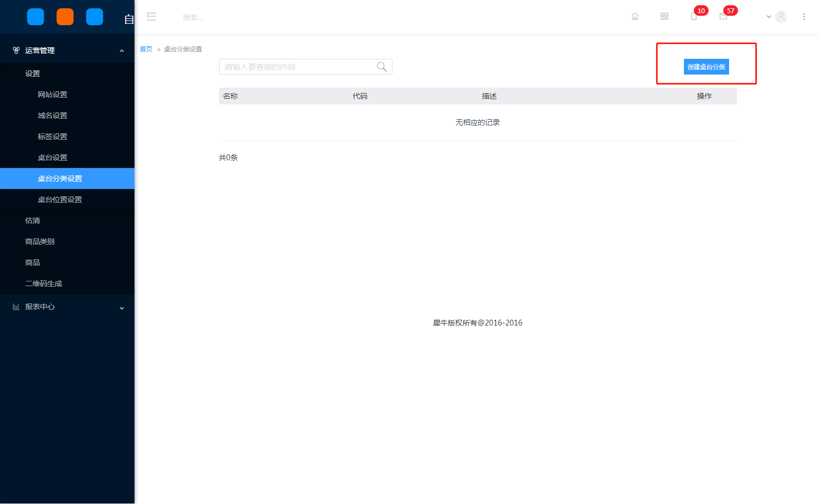Select 桌台位置设置 menu item

(x=67, y=199)
